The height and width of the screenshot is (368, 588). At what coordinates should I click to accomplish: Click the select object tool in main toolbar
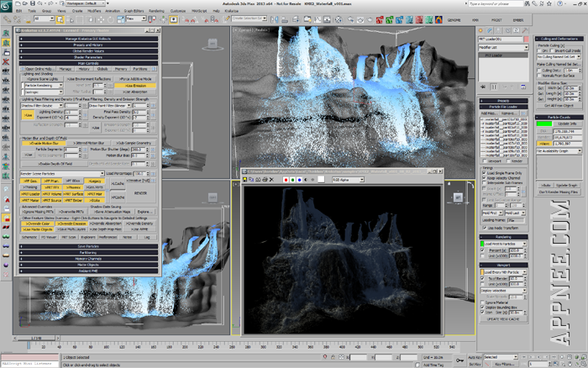pyautogui.click(x=60, y=19)
